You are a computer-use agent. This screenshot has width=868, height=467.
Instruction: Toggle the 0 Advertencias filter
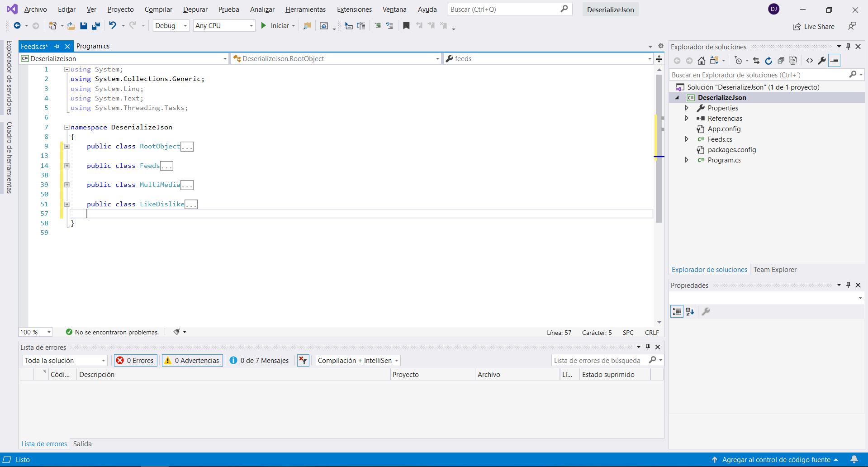pyautogui.click(x=192, y=361)
